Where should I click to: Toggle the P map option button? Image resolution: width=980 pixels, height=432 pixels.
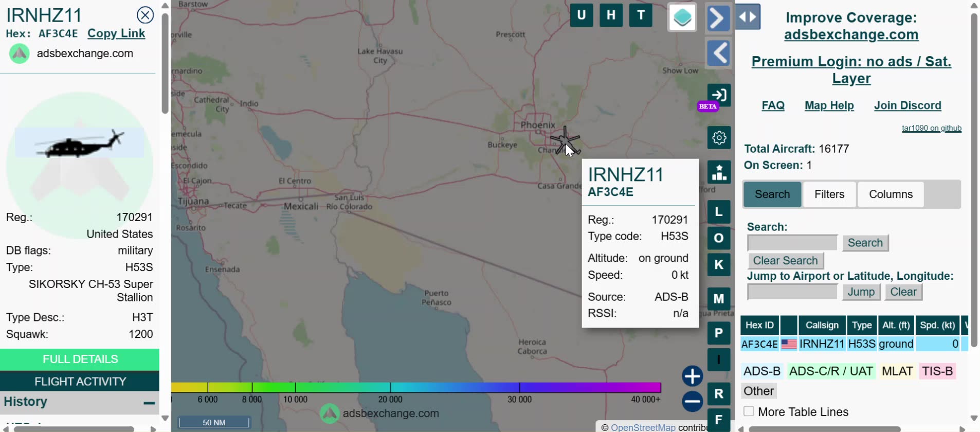pos(719,333)
